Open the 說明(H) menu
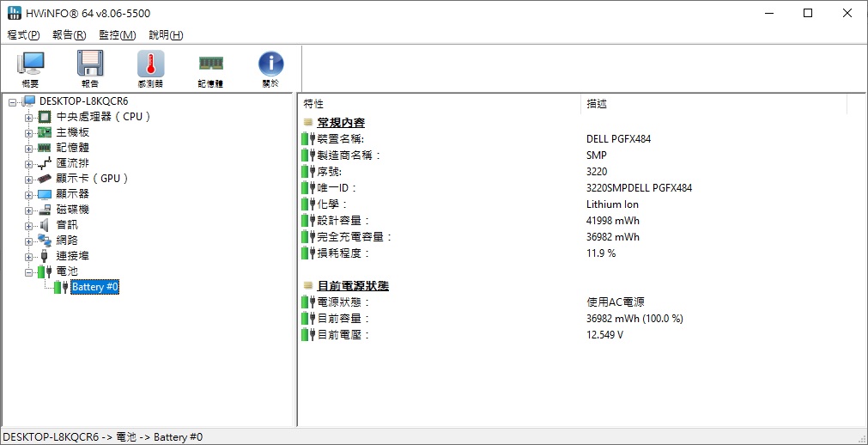The width and height of the screenshot is (868, 445). (166, 35)
